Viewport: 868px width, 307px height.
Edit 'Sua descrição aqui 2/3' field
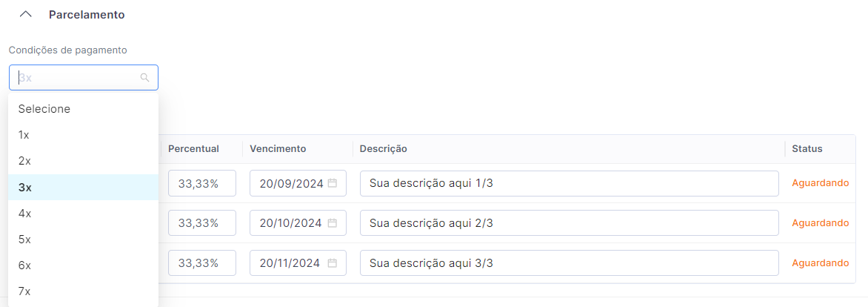(x=568, y=222)
